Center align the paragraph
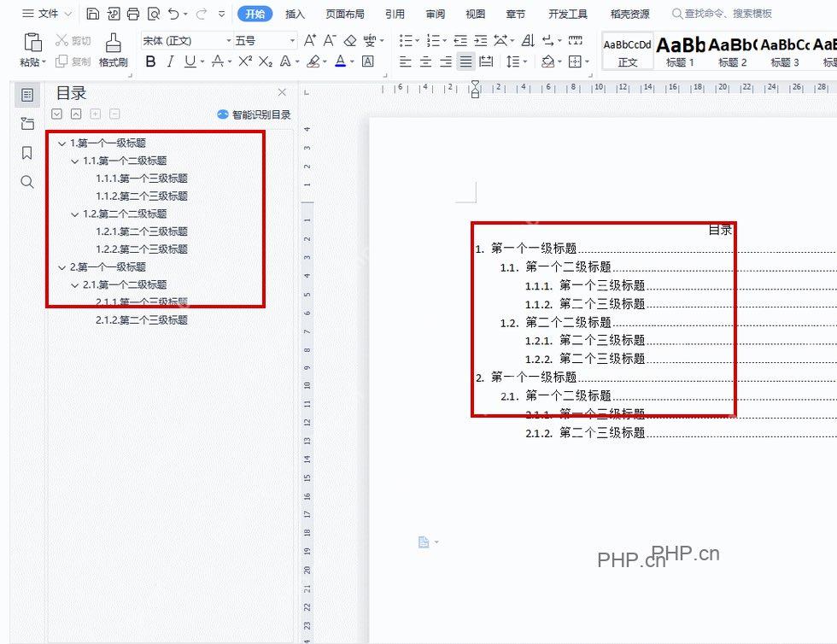This screenshot has height=644, width=837. pyautogui.click(x=425, y=62)
